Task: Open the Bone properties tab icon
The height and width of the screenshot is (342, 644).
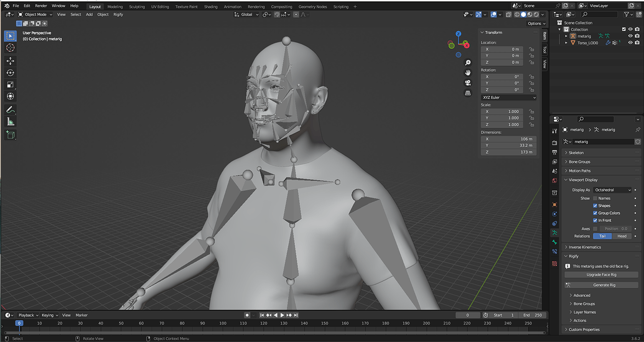Action: tap(554, 243)
